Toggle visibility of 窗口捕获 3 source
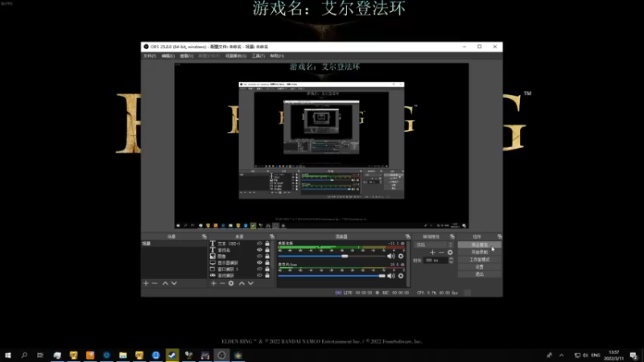The width and height of the screenshot is (644, 362). [x=259, y=269]
